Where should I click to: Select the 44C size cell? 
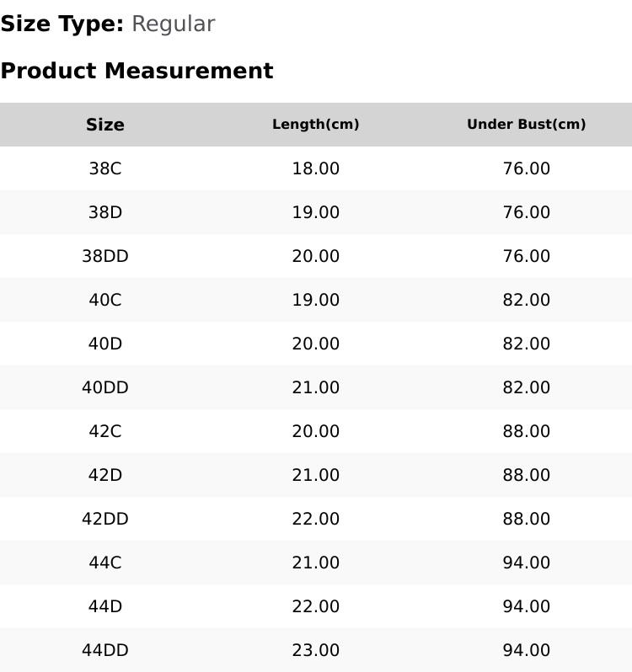105,563
